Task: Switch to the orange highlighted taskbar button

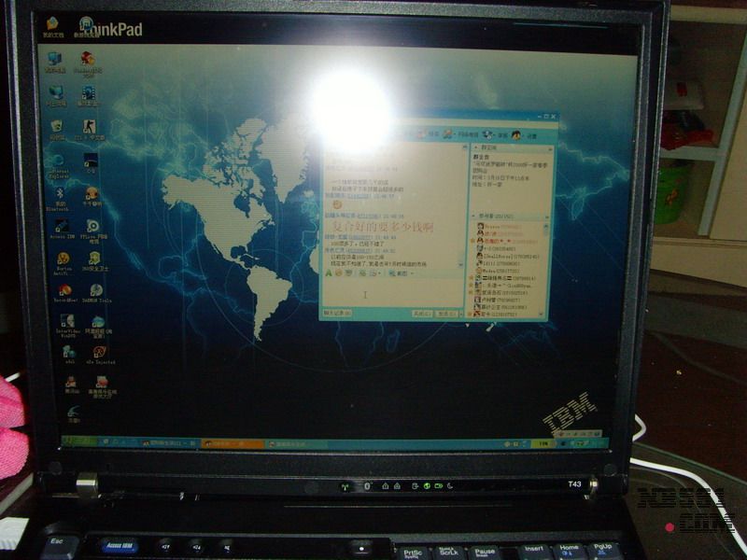Action: coord(233,444)
